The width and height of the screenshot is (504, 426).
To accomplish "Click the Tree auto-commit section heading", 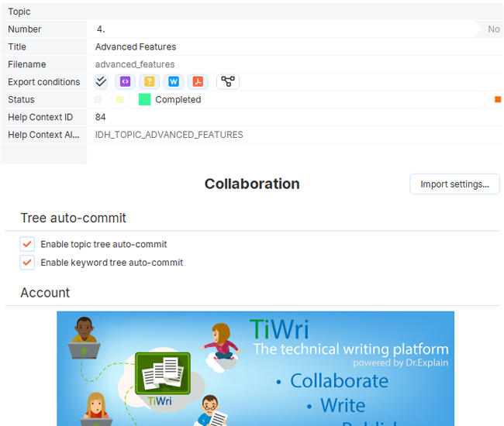I will pyautogui.click(x=74, y=218).
